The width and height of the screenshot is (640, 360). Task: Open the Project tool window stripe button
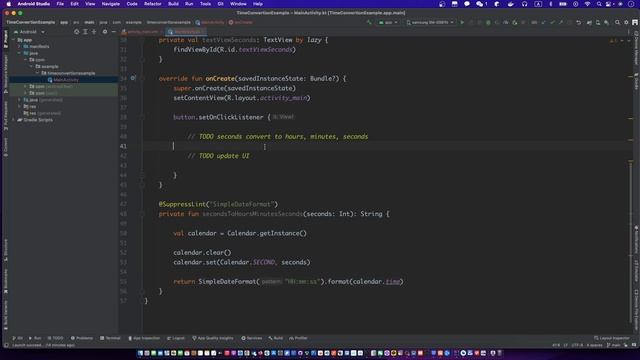[x=6, y=39]
